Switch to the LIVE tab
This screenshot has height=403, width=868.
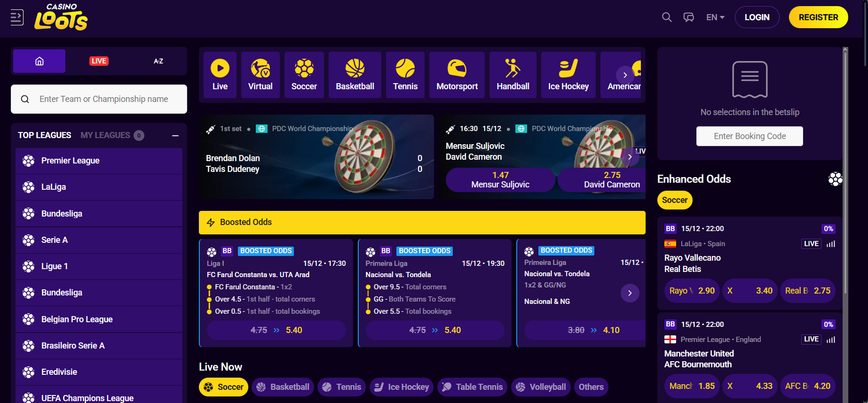pyautogui.click(x=99, y=61)
